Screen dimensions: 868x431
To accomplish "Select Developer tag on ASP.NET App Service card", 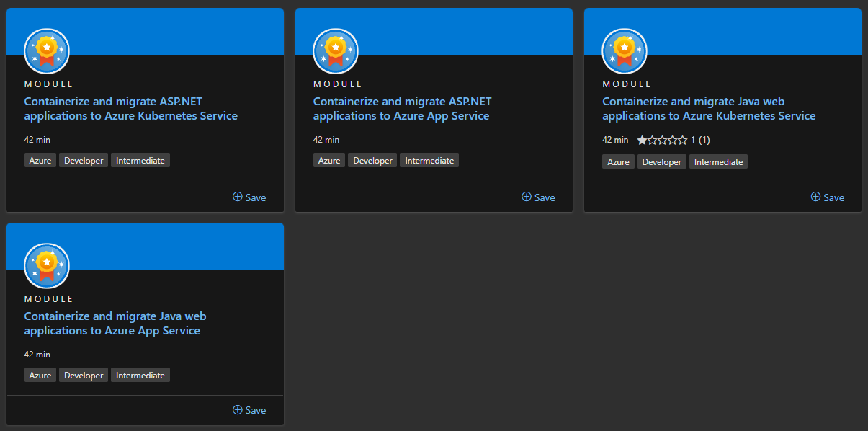I will pyautogui.click(x=372, y=161).
